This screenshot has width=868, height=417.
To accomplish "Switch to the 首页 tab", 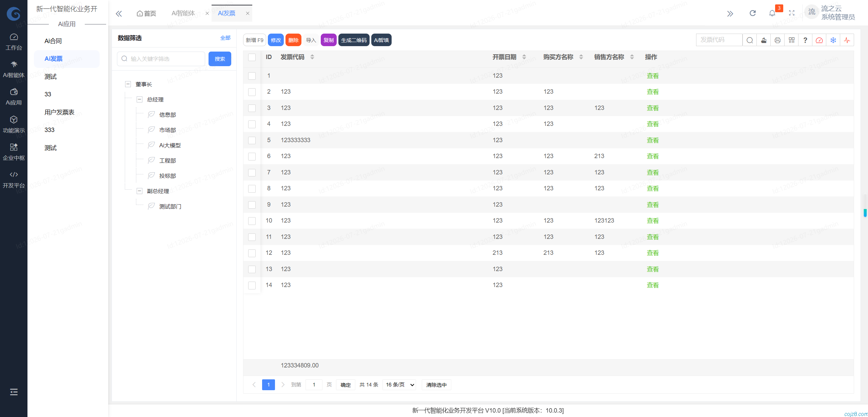I will click(x=146, y=13).
